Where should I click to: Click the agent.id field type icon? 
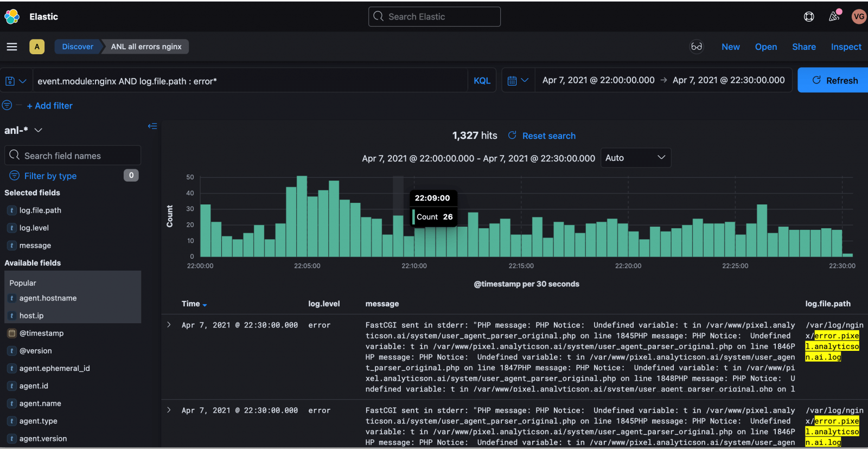[11, 386]
